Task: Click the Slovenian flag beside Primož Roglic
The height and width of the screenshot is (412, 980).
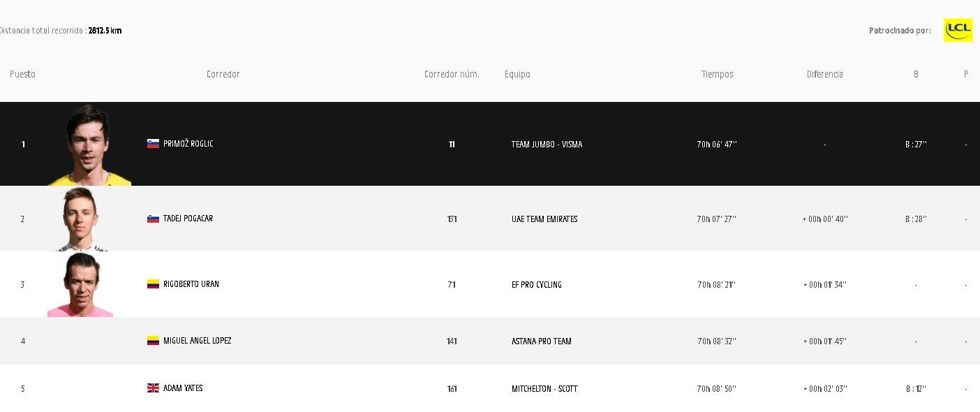Action: coord(153,144)
